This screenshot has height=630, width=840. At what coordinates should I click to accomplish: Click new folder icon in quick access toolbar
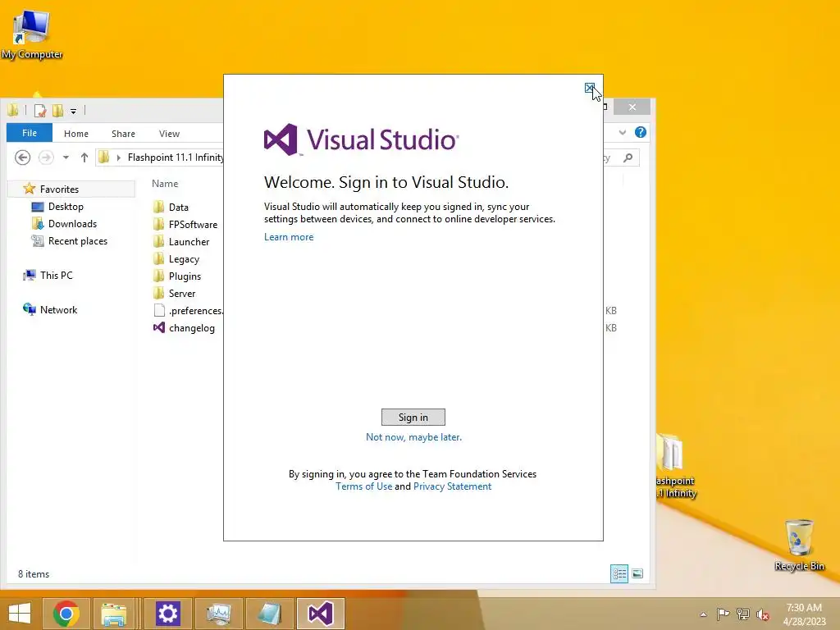[57, 111]
